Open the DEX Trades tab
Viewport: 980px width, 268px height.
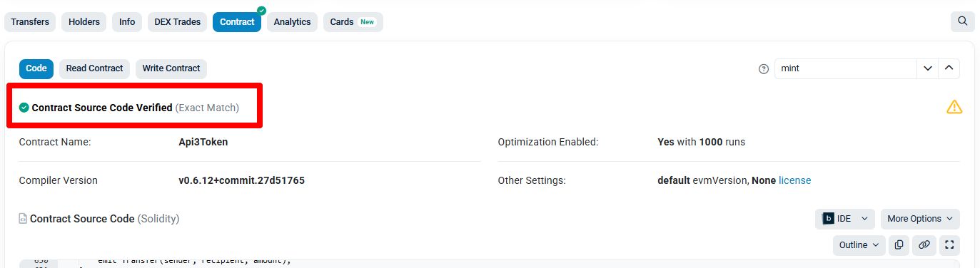(178, 22)
